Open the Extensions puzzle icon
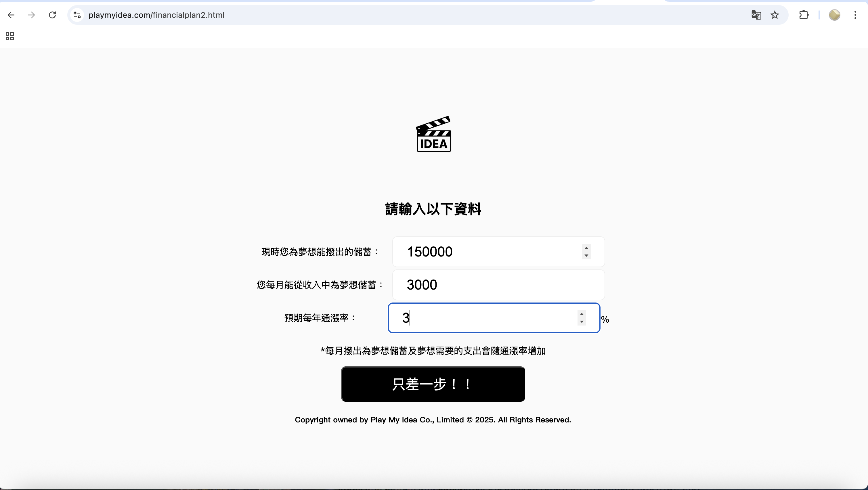Viewport: 868px width, 490px height. coord(804,15)
